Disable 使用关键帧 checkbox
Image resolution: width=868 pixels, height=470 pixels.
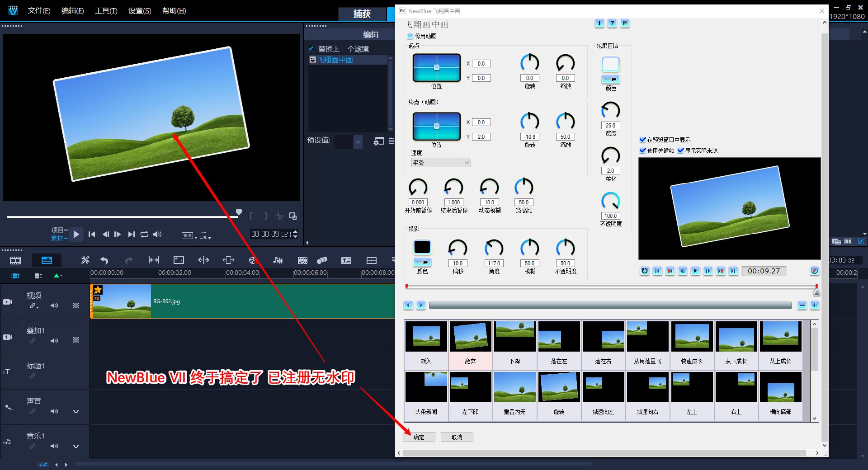pyautogui.click(x=642, y=150)
